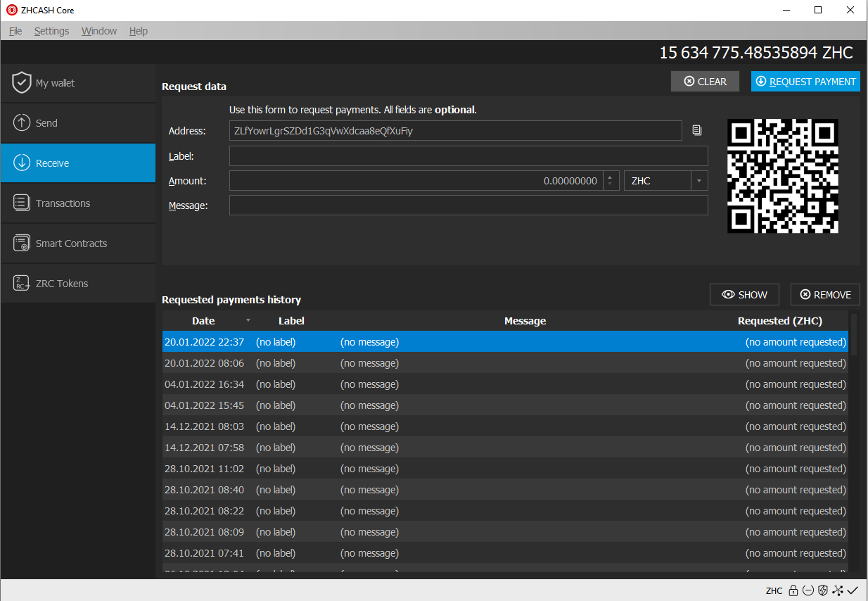Open the Transactions page
The height and width of the screenshot is (601, 868).
(77, 203)
